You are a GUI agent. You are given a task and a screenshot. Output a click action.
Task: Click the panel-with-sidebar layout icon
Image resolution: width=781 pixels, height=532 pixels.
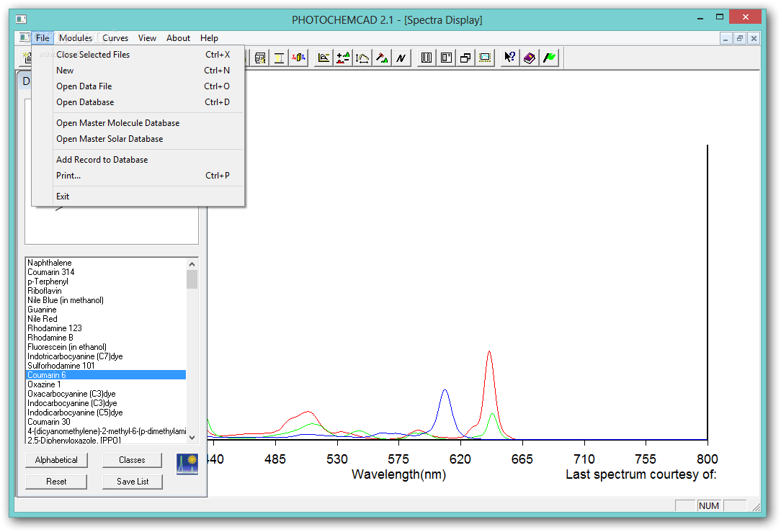446,58
